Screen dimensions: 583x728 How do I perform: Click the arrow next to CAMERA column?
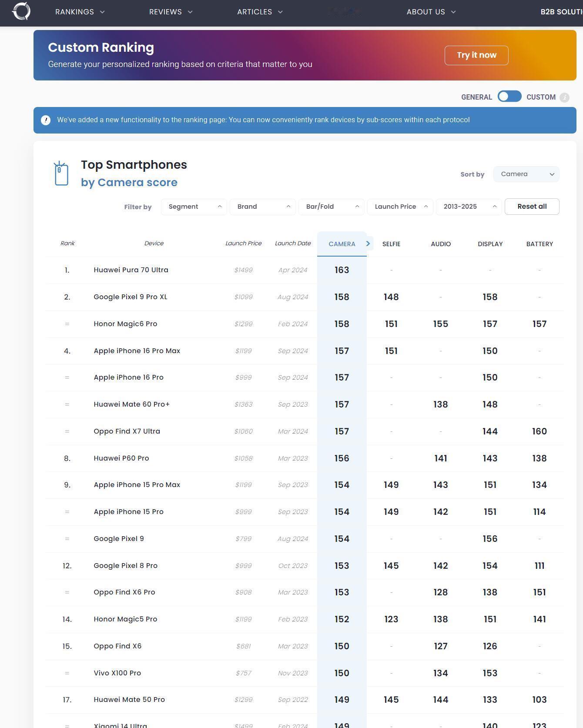[368, 244]
